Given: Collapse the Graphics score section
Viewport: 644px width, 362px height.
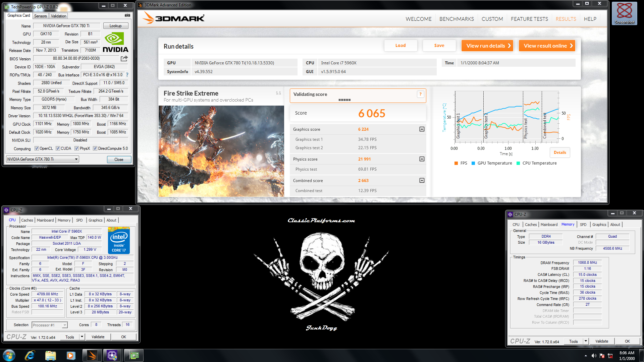Looking at the screenshot, I should [x=422, y=129].
